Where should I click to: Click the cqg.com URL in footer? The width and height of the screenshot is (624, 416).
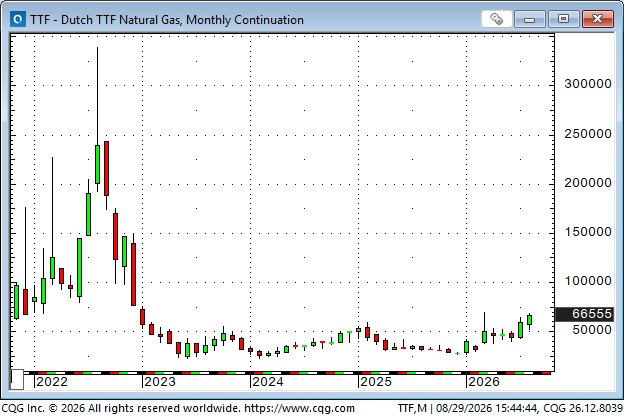click(x=299, y=408)
